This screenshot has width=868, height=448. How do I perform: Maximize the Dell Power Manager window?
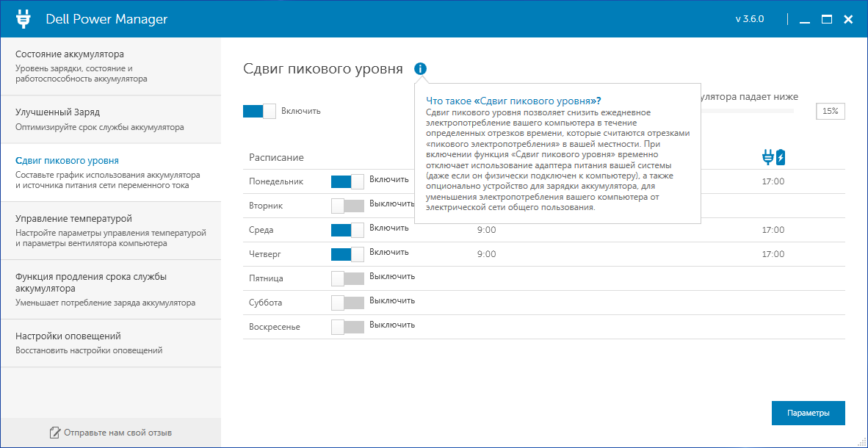click(826, 19)
